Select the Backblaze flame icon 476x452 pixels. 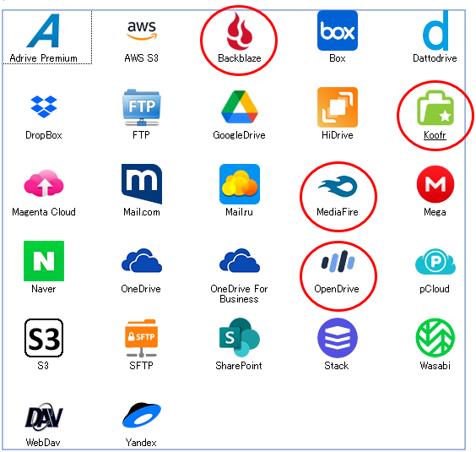click(x=239, y=31)
